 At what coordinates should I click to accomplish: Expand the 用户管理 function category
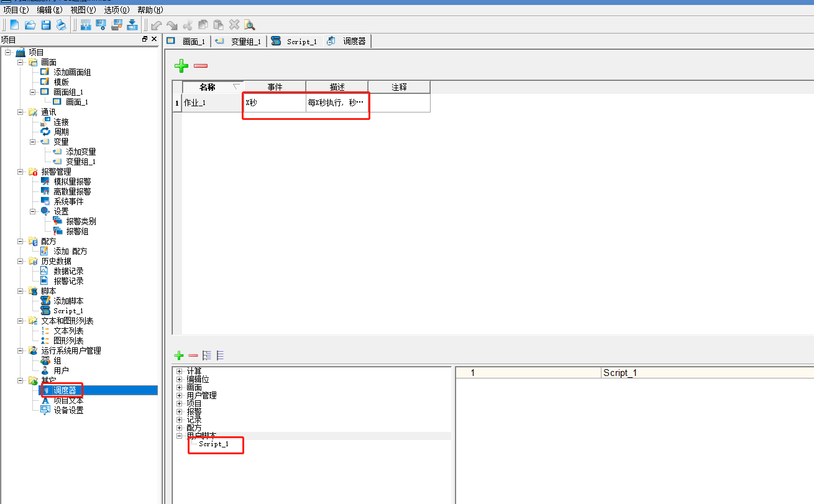click(180, 395)
